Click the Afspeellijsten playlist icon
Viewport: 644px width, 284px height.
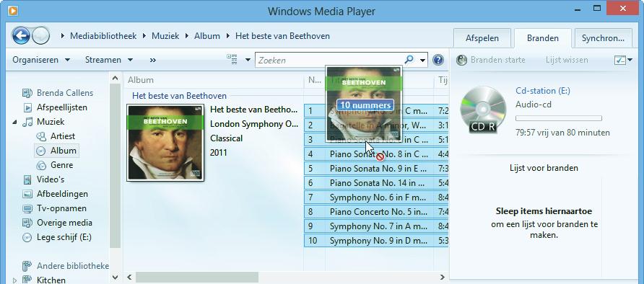(x=27, y=107)
